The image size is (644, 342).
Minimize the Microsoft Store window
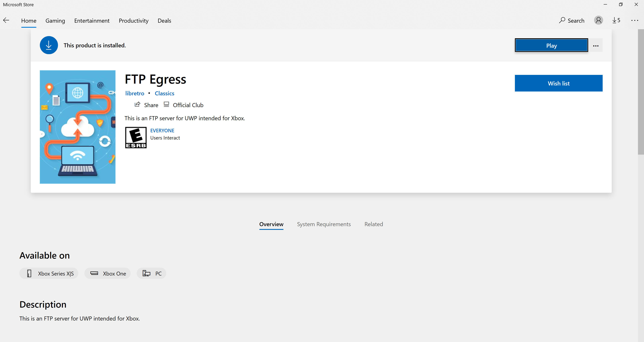tap(605, 5)
